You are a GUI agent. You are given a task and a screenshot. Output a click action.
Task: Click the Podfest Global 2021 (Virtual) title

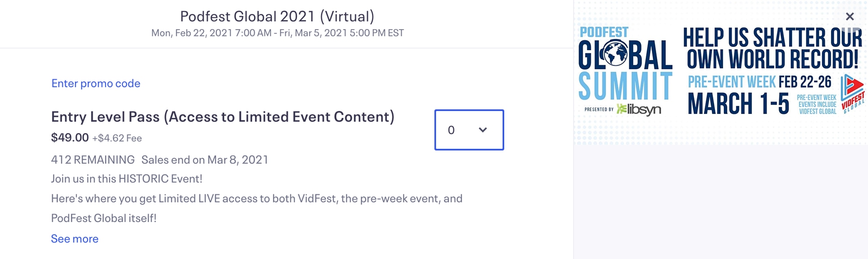(x=277, y=16)
